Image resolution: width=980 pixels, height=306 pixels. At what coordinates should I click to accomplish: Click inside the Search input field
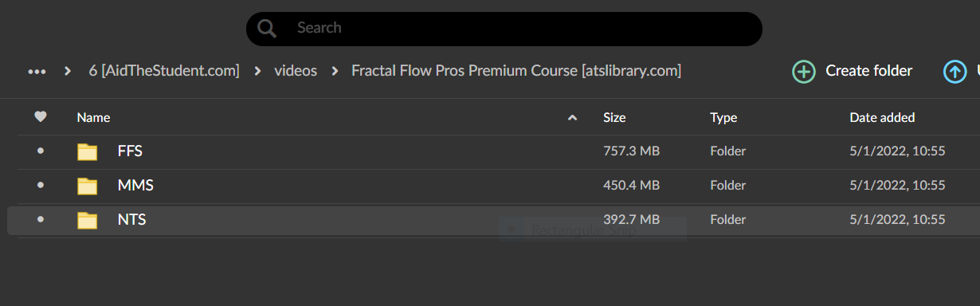coord(518,28)
